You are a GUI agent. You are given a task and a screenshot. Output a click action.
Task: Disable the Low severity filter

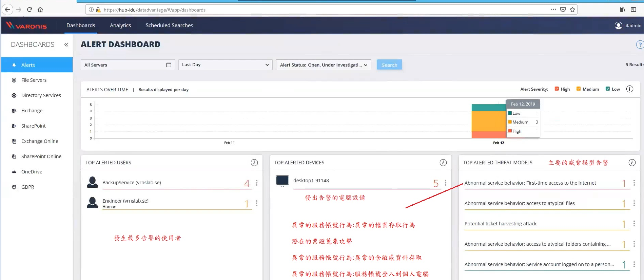[608, 89]
